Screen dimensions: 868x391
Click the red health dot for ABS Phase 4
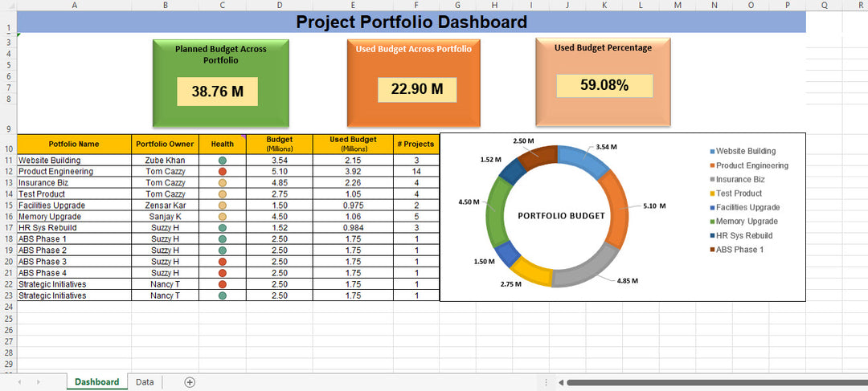pos(223,273)
